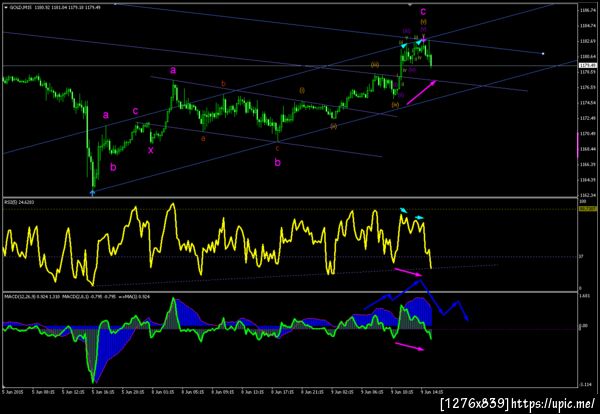Click the MACD scale label -3.114
The height and width of the screenshot is (414, 600).
tap(585, 385)
